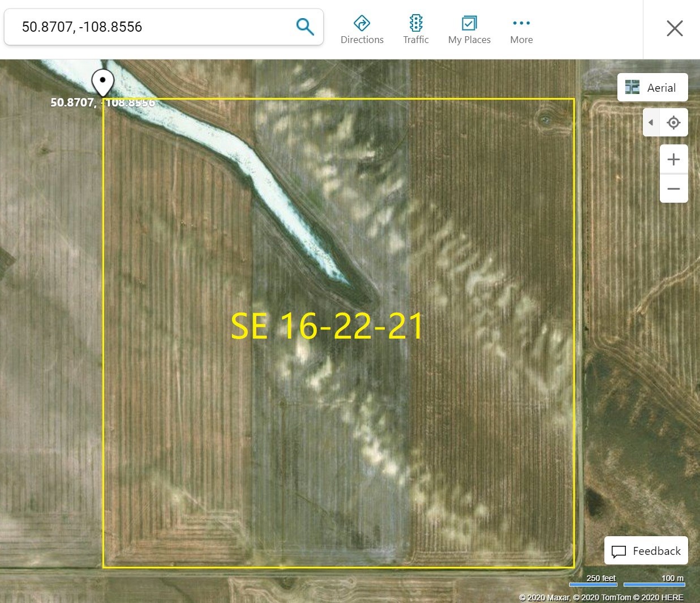Close the search panel with the X
This screenshot has width=700, height=603.
click(x=675, y=28)
